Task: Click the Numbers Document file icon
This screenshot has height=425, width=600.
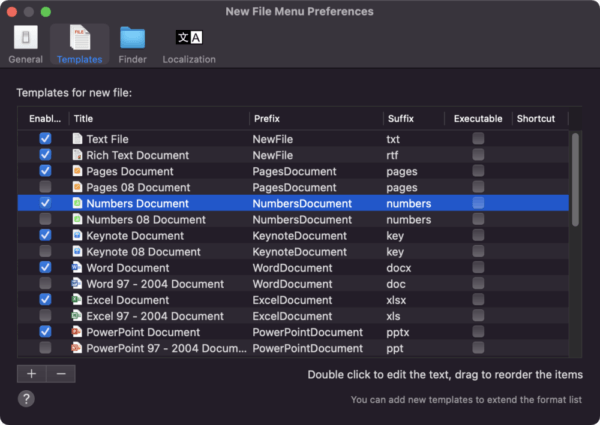Action: (77, 203)
